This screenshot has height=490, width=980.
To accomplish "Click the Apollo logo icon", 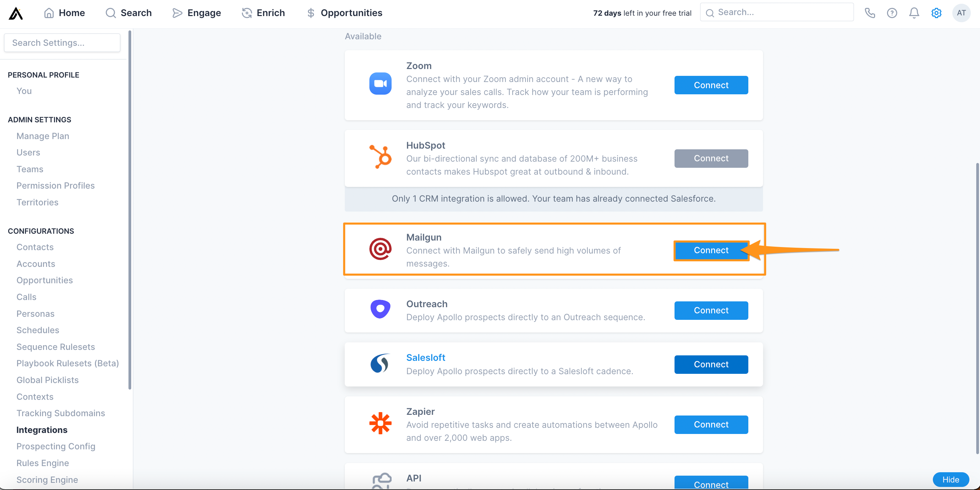I will click(x=16, y=13).
